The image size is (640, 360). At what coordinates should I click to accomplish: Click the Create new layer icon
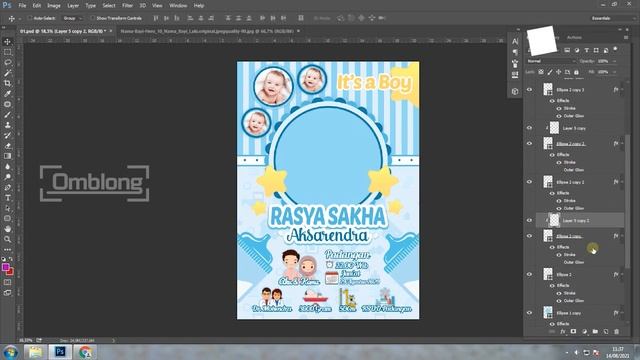coord(605,331)
